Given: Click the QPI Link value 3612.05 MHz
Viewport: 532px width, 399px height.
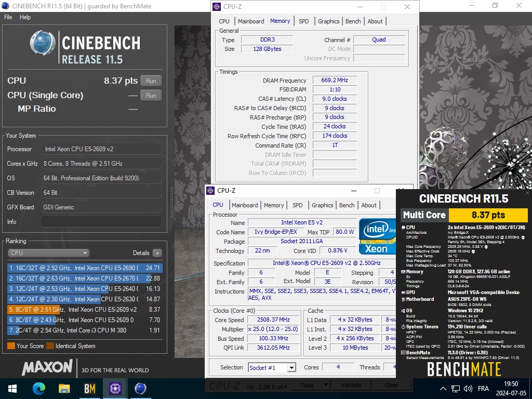Looking at the screenshot, I should point(273,348).
